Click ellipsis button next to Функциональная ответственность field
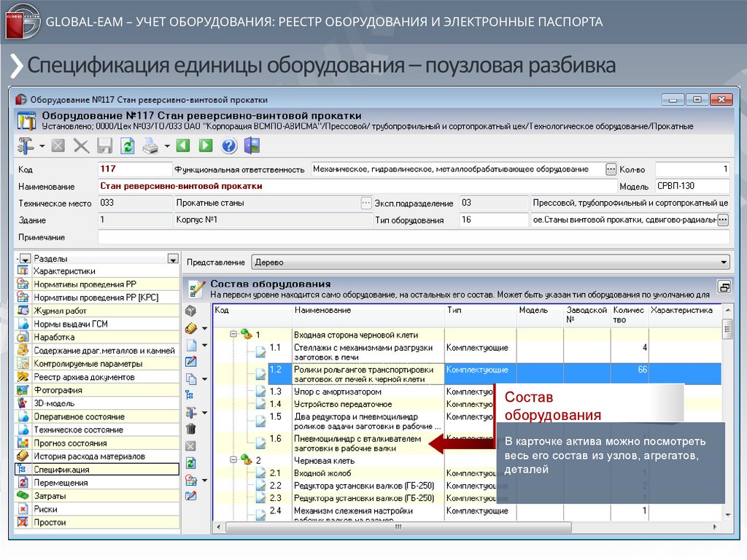 [x=611, y=169]
